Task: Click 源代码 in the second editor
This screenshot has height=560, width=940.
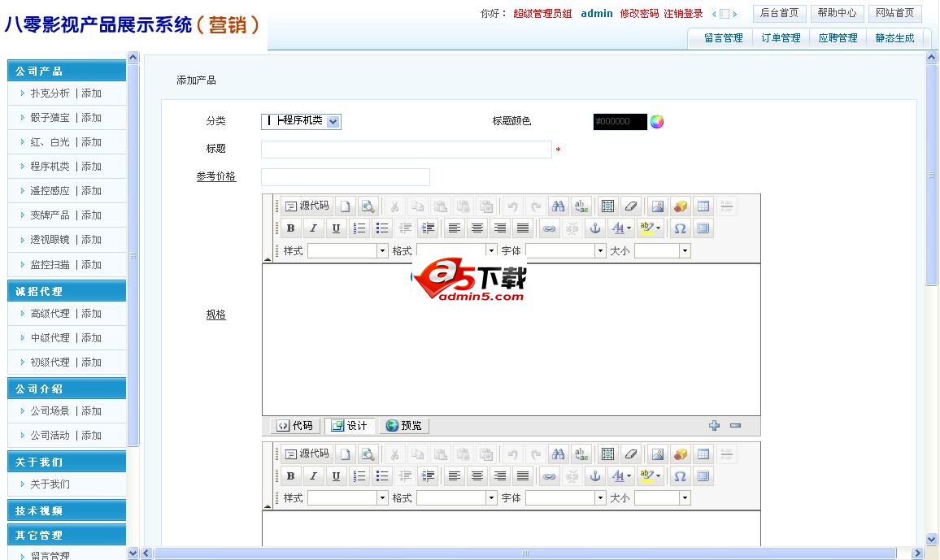Action: (307, 454)
